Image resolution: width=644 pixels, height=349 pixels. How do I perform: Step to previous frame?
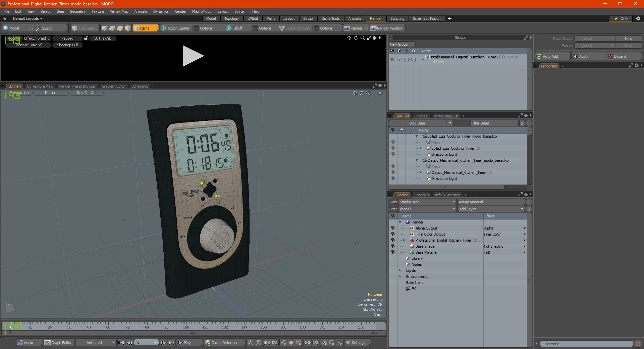129,343
